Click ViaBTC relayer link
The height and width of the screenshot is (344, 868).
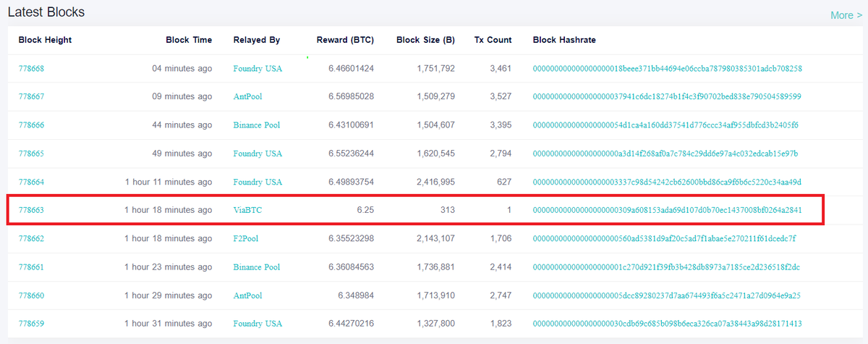pyautogui.click(x=247, y=210)
